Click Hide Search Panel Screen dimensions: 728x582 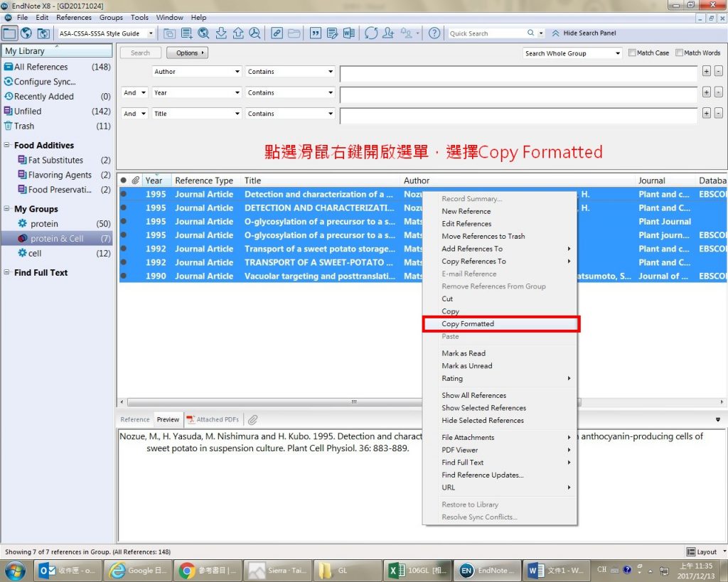pos(584,33)
